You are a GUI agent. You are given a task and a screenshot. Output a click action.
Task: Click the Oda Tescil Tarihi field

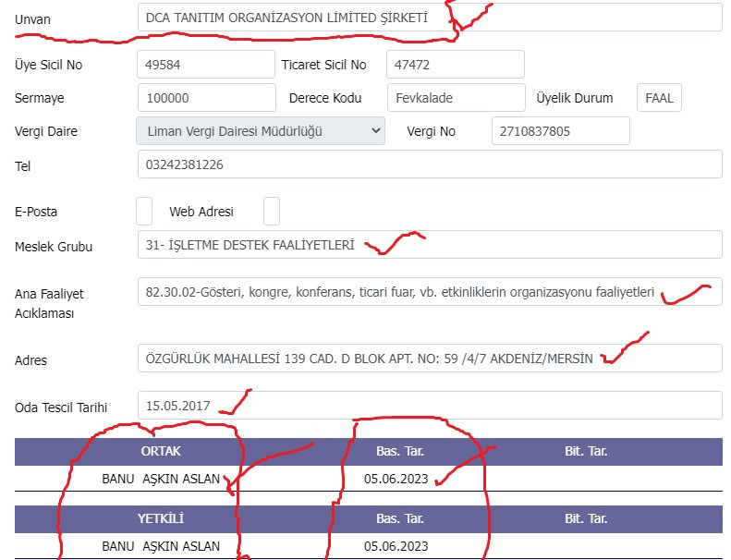point(430,405)
